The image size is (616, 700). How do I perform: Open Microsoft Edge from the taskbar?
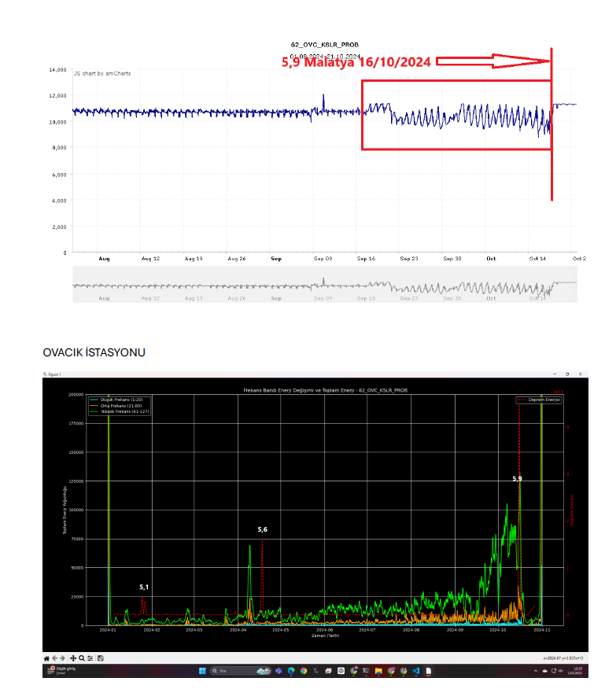pos(291,671)
